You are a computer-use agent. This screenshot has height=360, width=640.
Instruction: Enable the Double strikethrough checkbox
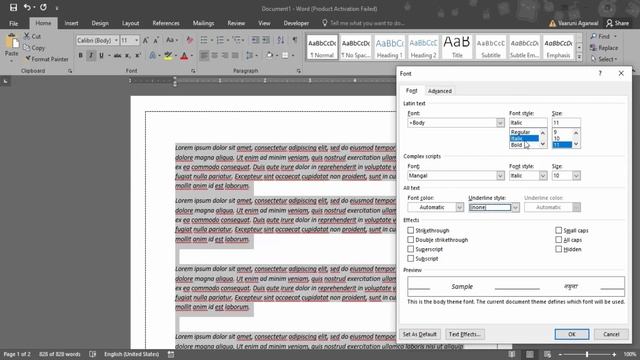pyautogui.click(x=410, y=240)
